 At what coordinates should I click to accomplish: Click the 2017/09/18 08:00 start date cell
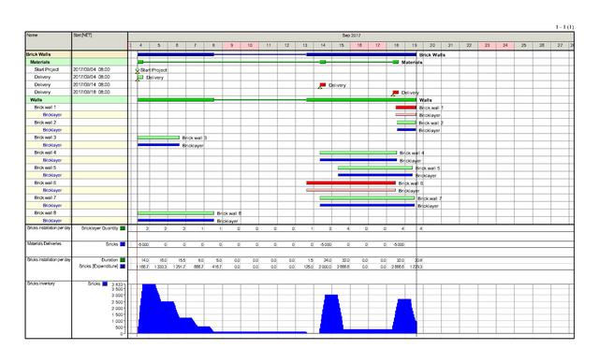click(x=92, y=92)
